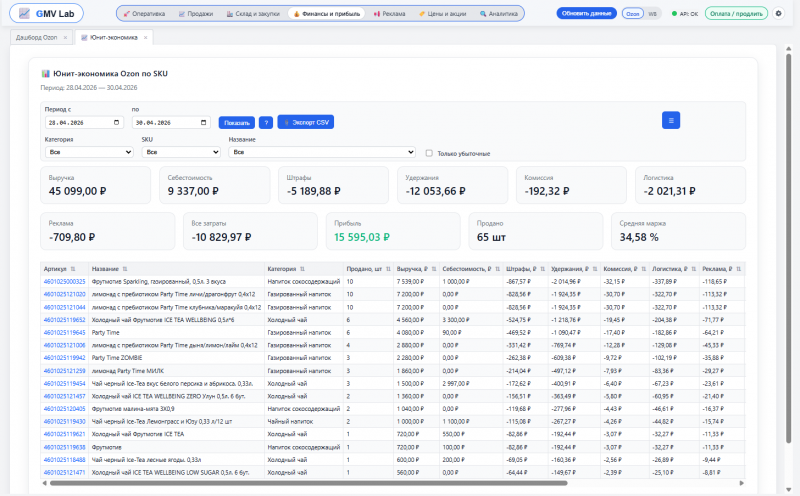800x496 pixels.
Task: Open SKU link 4601025119942
Action: click(64, 358)
